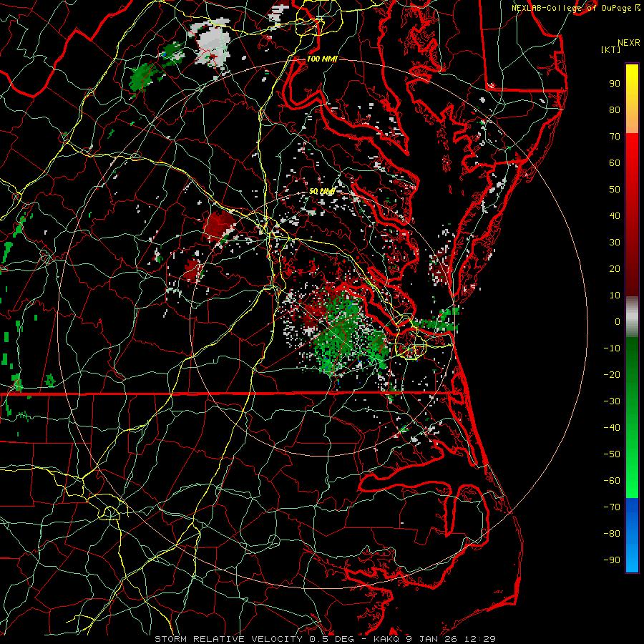Click the -50 value on velocity scale

pos(612,454)
